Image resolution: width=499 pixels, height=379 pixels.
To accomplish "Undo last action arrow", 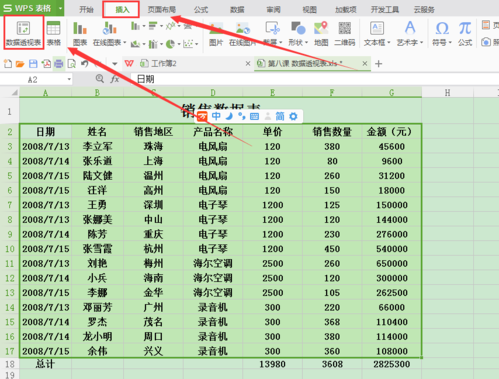I will coord(84,63).
